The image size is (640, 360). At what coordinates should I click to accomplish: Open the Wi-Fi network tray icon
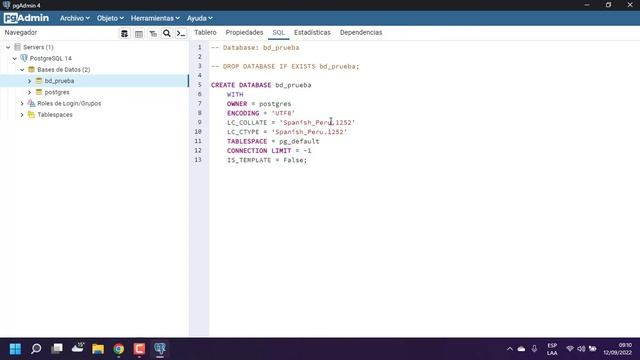pos(570,349)
